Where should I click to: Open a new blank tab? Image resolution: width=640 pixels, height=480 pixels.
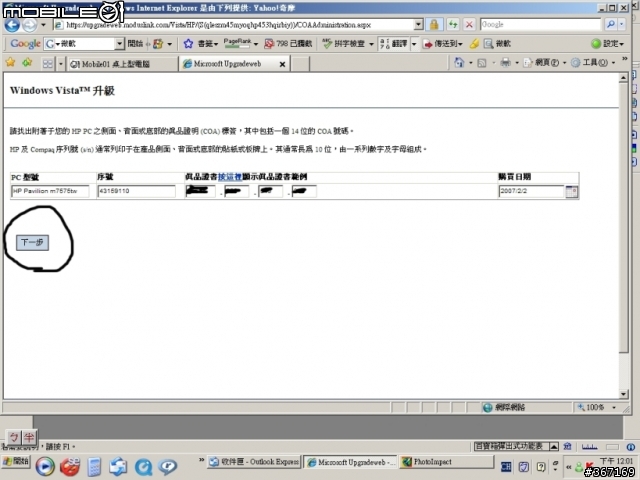click(x=300, y=64)
